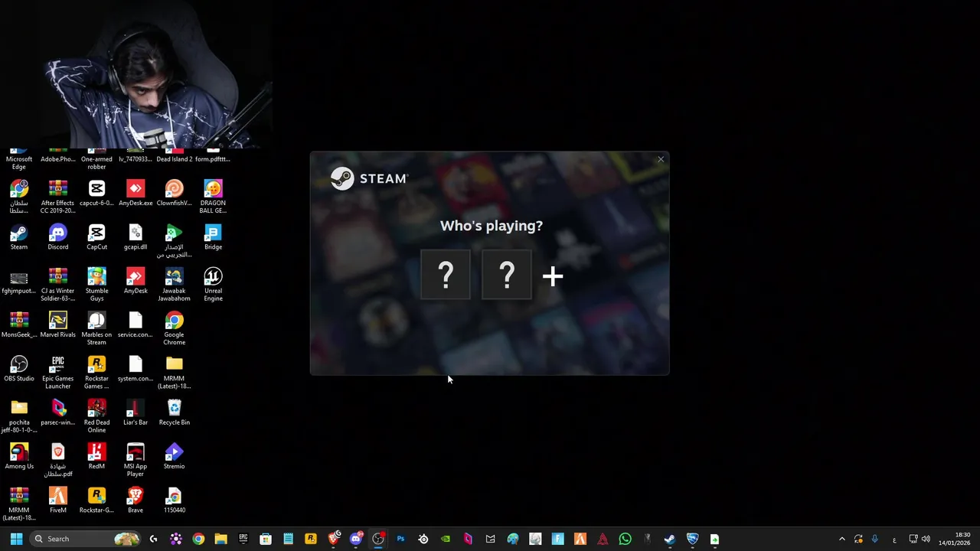Open AnyDesk.exe desktop icon
This screenshot has height=551, width=980.
coord(136,193)
